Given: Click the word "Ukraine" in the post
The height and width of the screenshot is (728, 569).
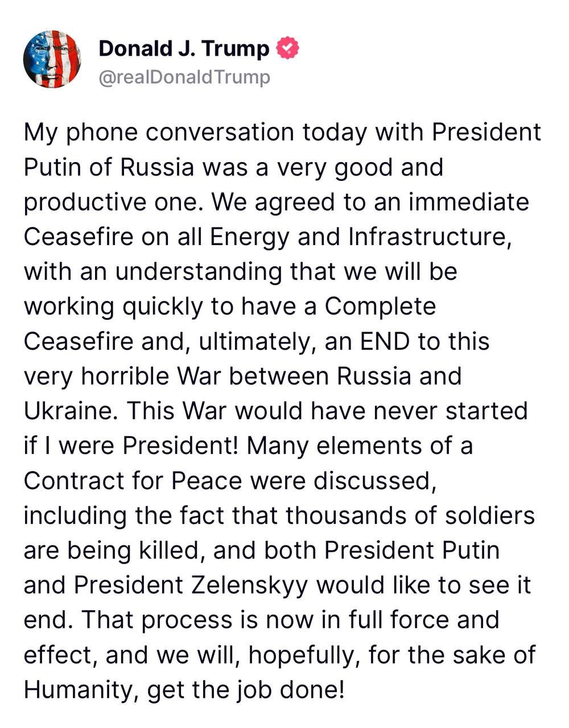Looking at the screenshot, I should [x=68, y=411].
